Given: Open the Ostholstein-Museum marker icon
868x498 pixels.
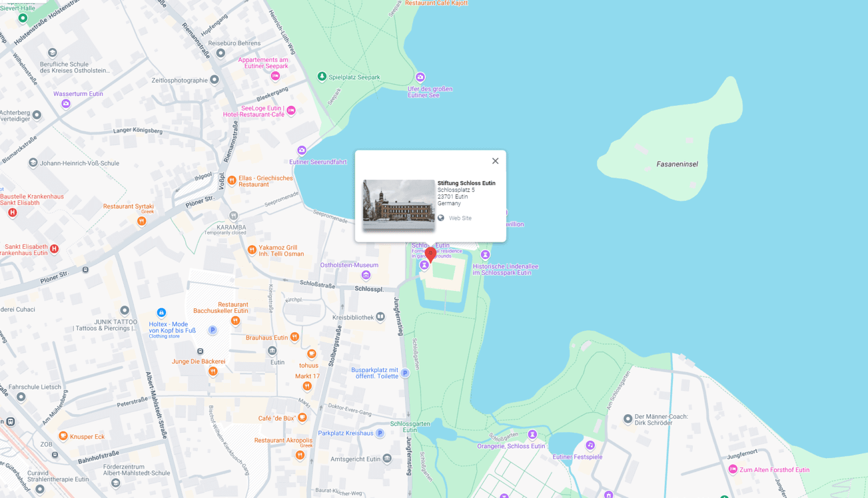Looking at the screenshot, I should [x=366, y=275].
